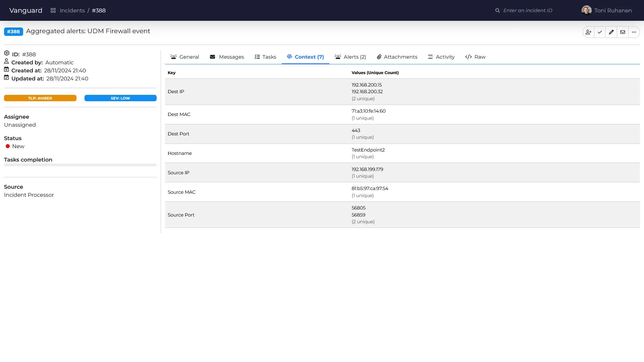
Task: Click the Incidents grid icon in breadcrumb
Action: point(53,11)
